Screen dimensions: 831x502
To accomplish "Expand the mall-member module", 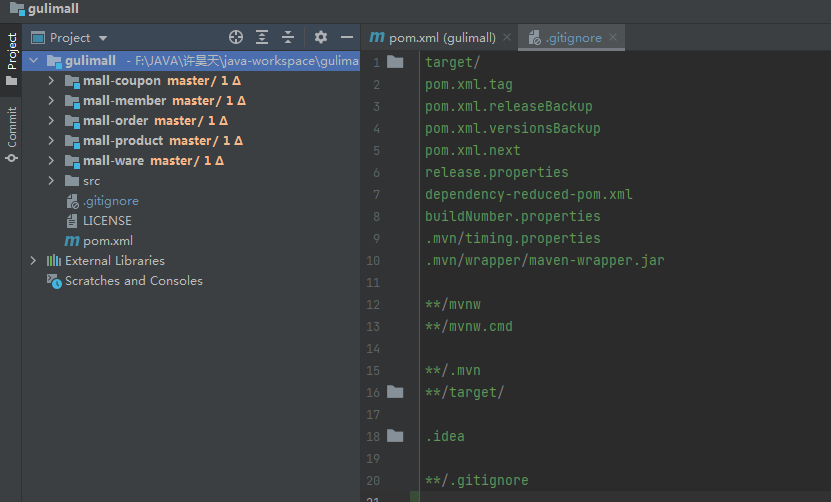I will (x=51, y=101).
